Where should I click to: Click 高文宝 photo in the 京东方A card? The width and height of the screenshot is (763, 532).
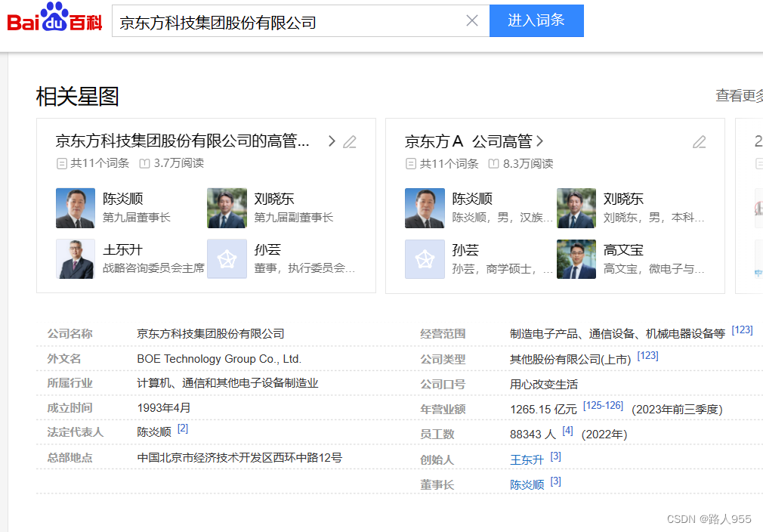(x=576, y=259)
